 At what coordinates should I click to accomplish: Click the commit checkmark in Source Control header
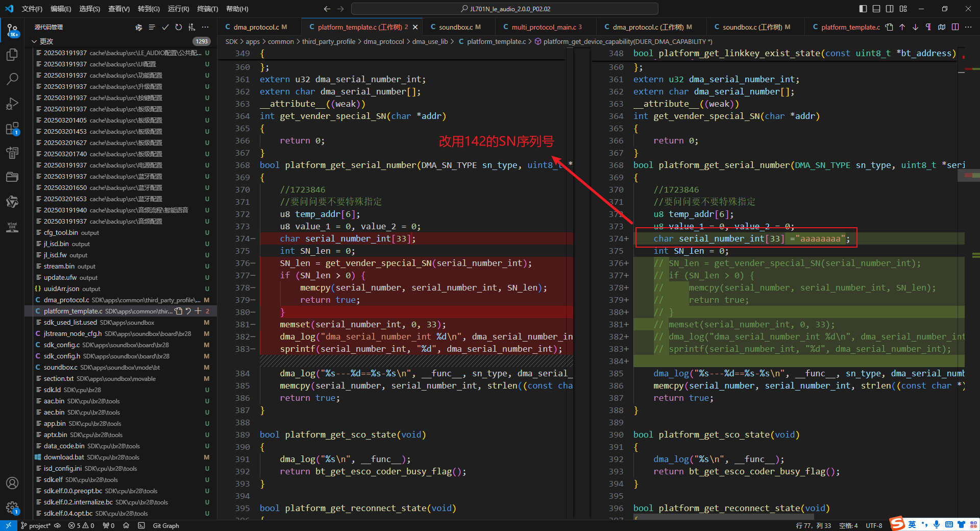[x=165, y=27]
